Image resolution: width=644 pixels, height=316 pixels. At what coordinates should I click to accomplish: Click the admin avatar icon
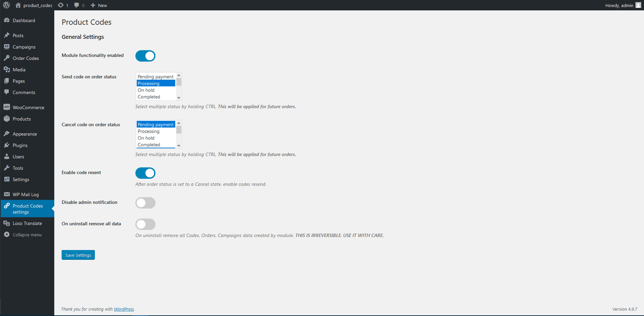click(638, 5)
